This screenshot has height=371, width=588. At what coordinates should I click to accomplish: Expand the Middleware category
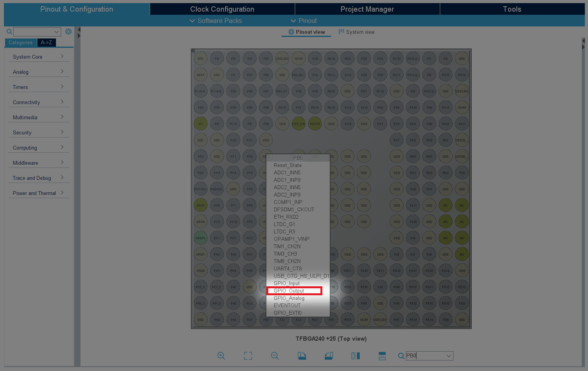coord(38,163)
